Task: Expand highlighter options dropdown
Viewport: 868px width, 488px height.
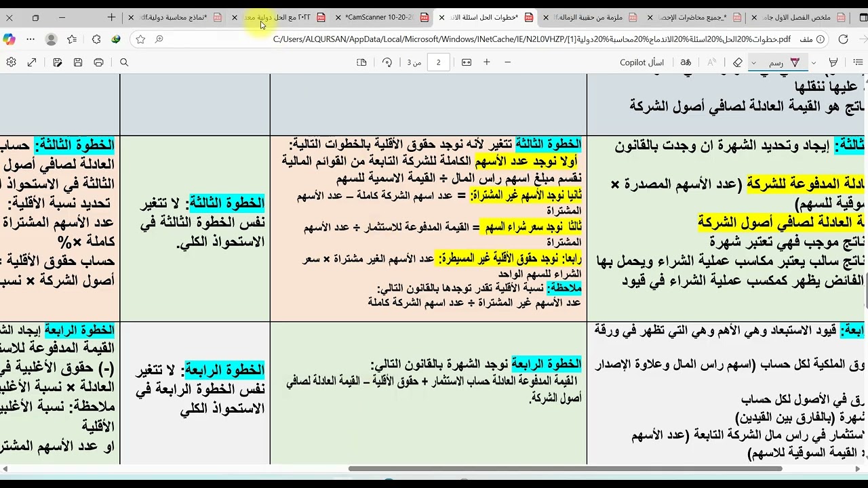Action: (x=814, y=62)
